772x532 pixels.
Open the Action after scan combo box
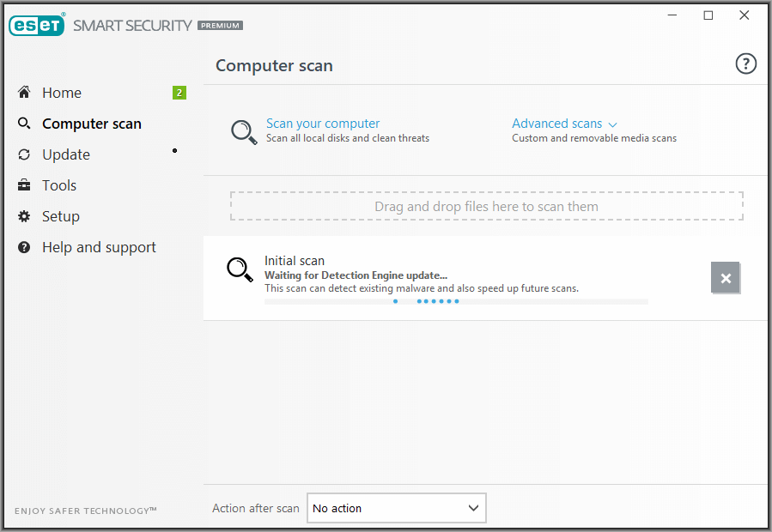397,508
